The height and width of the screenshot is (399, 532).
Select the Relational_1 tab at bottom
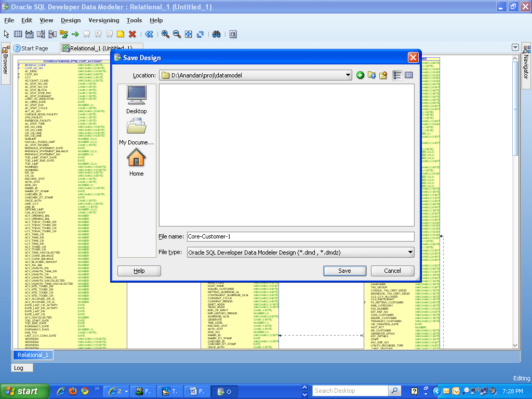coord(32,355)
